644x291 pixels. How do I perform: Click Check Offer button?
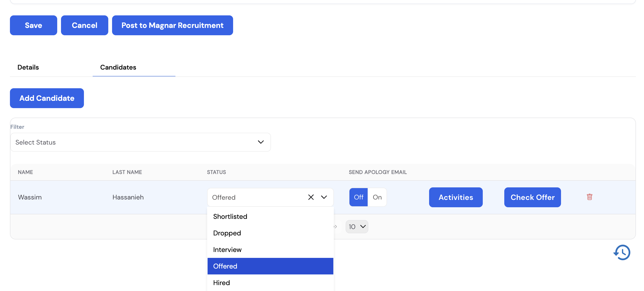click(x=532, y=197)
